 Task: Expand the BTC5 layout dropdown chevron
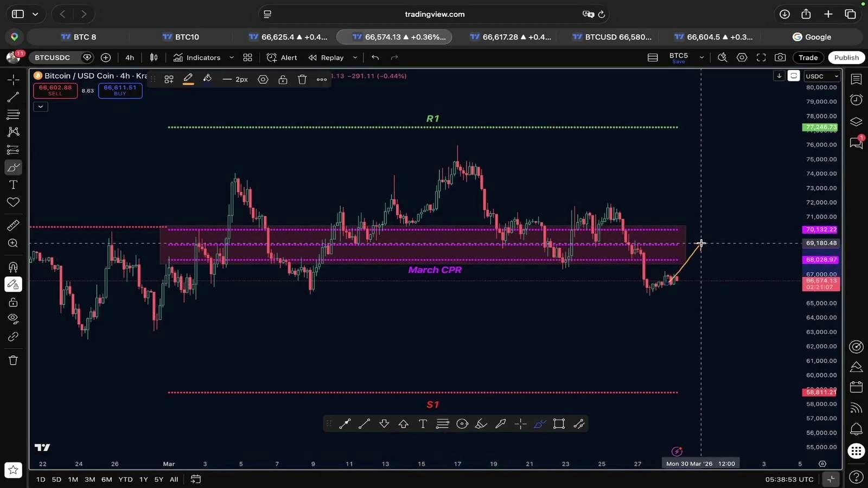[x=701, y=57]
